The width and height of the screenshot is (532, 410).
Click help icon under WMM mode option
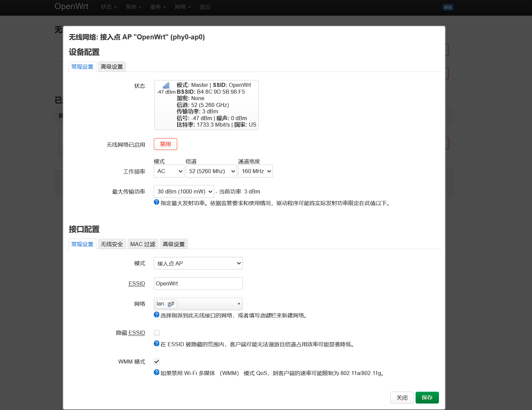(157, 372)
